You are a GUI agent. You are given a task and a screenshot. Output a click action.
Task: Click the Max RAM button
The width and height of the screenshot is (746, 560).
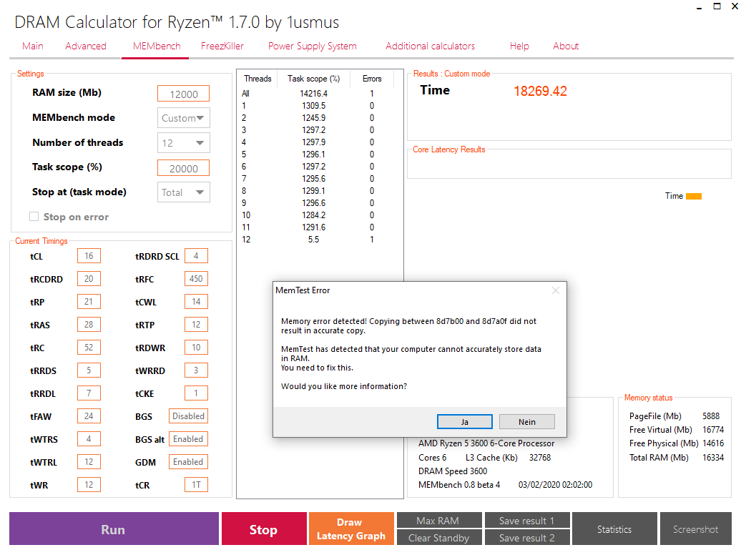(x=438, y=521)
